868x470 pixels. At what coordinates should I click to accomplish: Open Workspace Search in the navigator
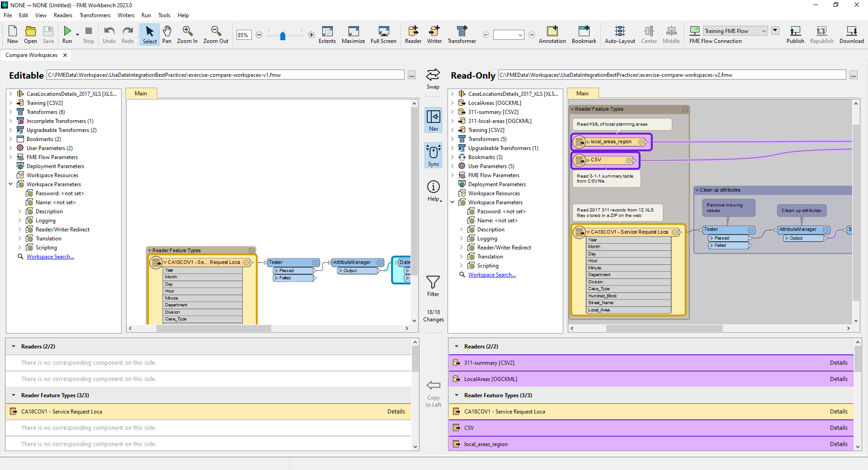click(x=50, y=256)
